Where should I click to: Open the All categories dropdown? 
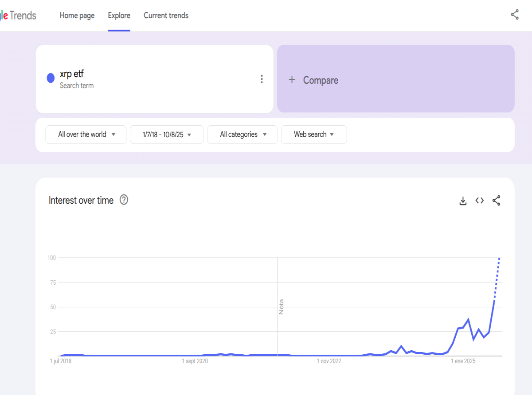coord(243,135)
